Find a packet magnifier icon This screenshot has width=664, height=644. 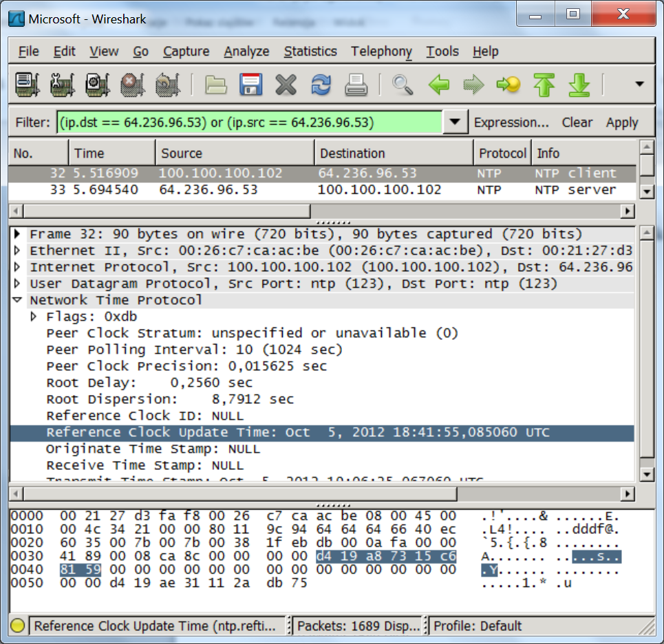pos(403,84)
